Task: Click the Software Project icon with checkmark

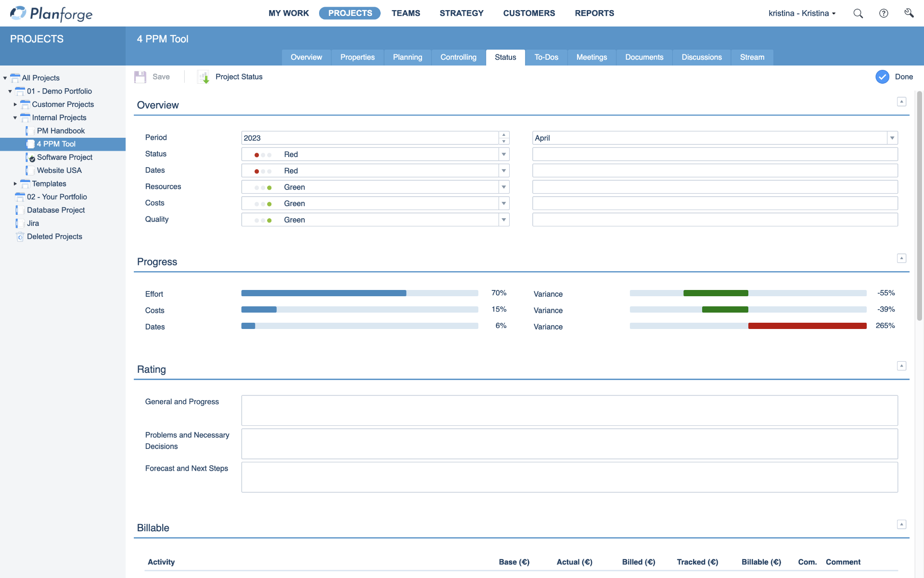Action: [x=30, y=158]
